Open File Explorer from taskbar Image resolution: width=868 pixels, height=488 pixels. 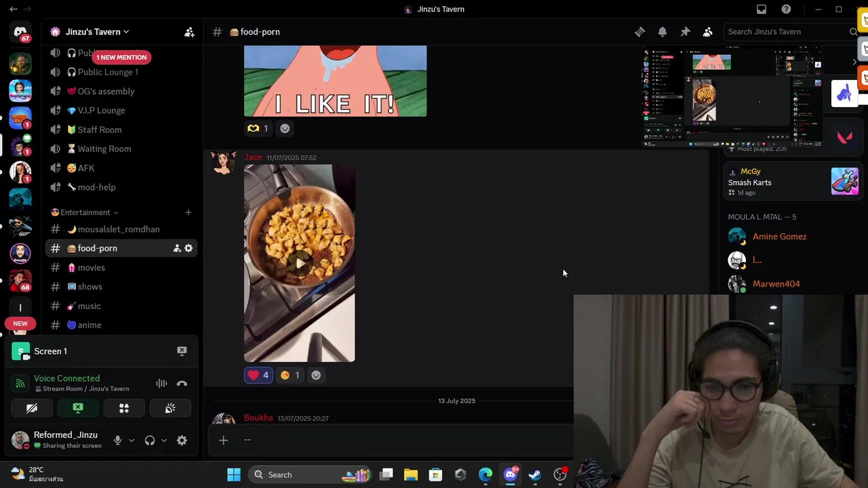(411, 474)
